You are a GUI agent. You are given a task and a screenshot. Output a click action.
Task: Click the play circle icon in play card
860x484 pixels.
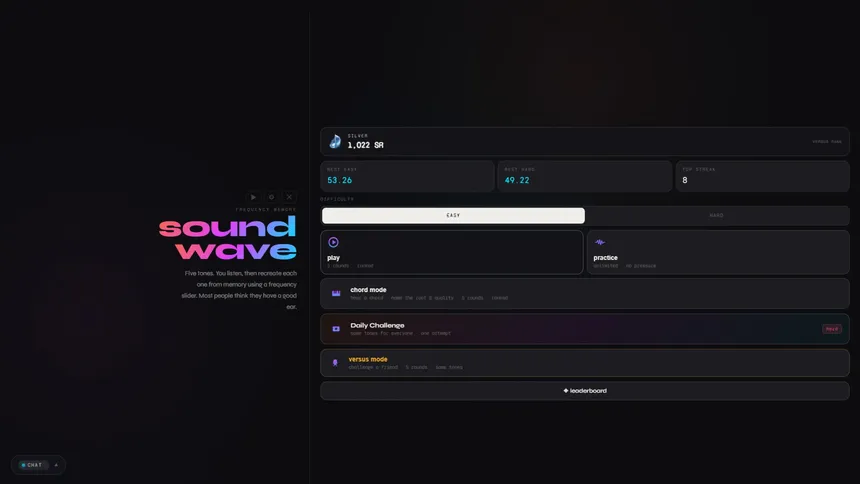334,242
